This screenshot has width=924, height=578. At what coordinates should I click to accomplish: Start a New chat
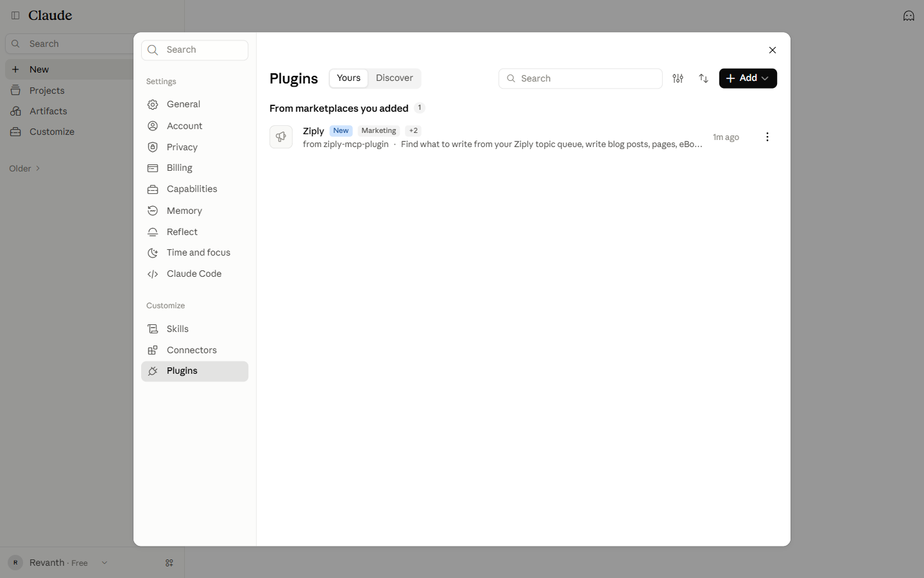69,69
